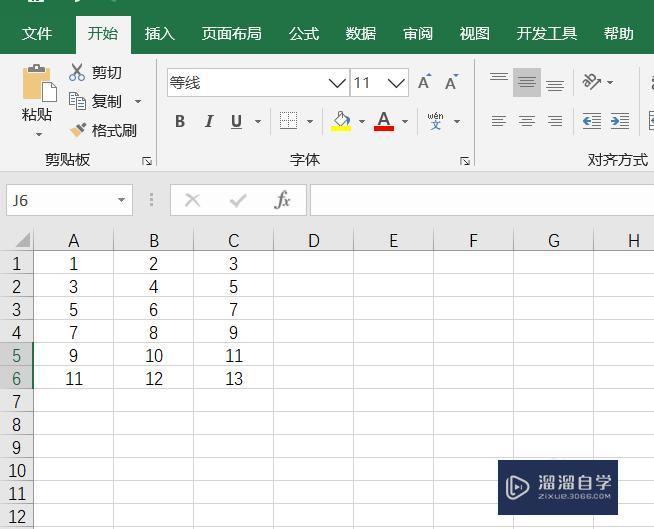Open borders dropdown arrow
This screenshot has height=529, width=654.
[x=310, y=122]
